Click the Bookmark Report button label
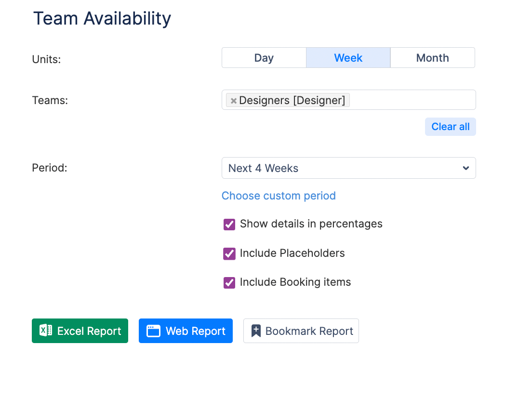Screen dimensions: 532x398 [309, 331]
